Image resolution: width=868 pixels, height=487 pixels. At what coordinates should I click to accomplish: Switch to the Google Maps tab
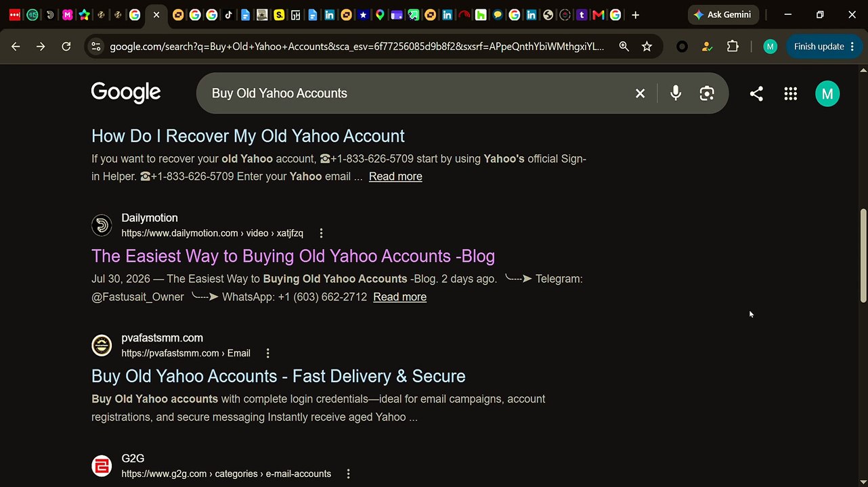380,15
